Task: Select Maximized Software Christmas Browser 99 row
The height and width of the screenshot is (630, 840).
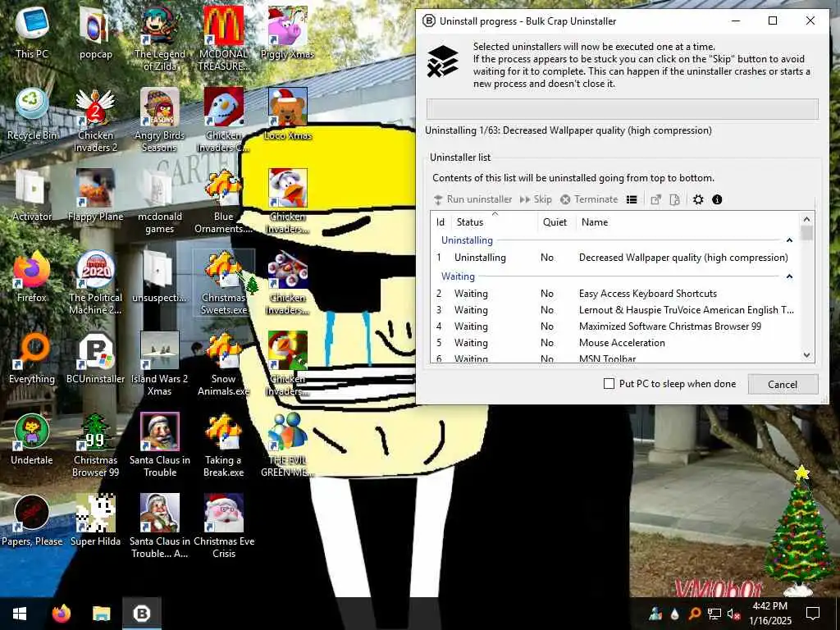Action: point(615,326)
